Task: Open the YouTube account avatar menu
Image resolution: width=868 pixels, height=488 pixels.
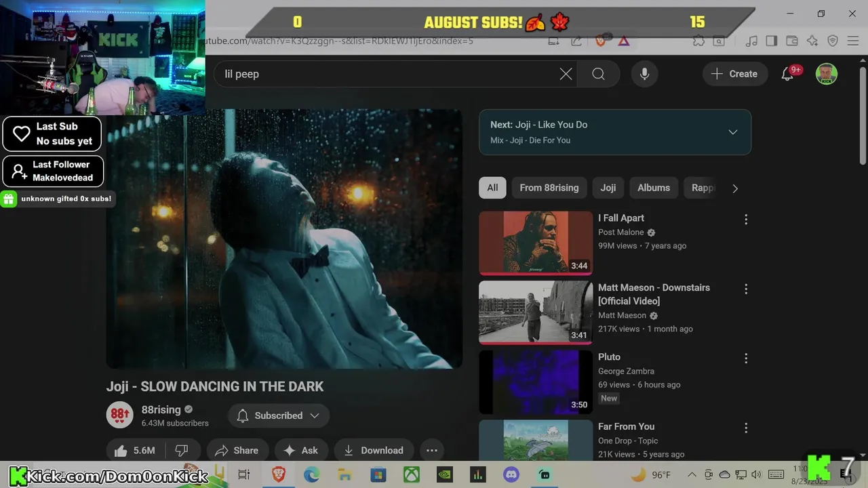Action: pyautogui.click(x=826, y=74)
